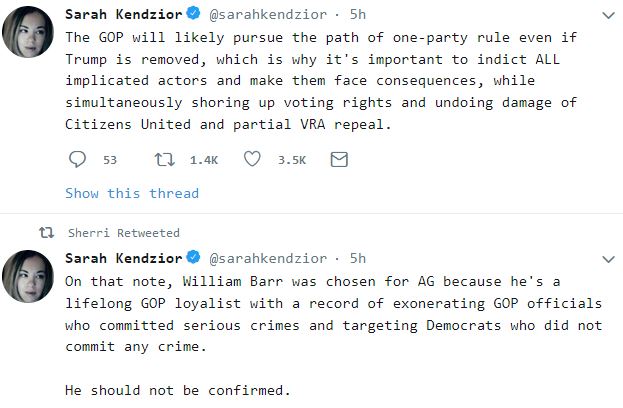The image size is (623, 408).
Task: Open the first tweet's 5h timestamp
Action: click(357, 15)
